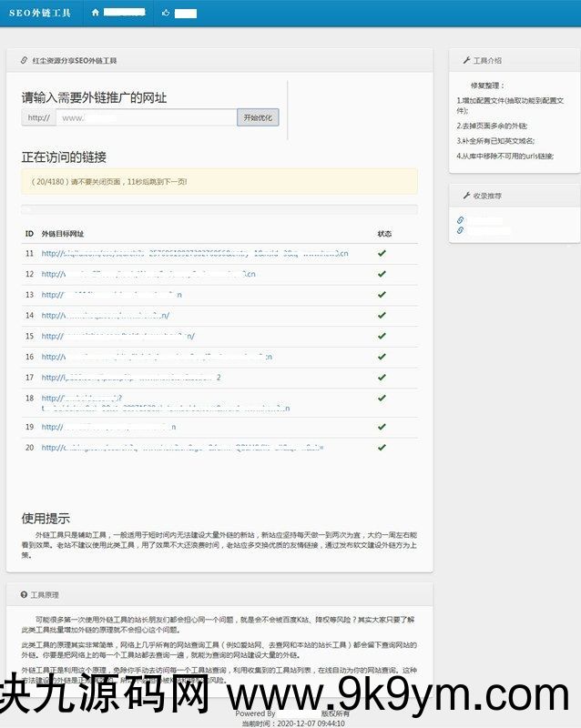Click the thumbs-up icon in navbar
The width and height of the screenshot is (581, 728).
coord(166,13)
